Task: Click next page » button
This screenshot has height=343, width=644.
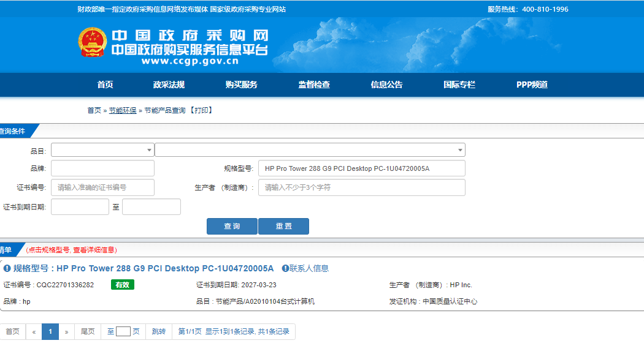Action: 66,331
